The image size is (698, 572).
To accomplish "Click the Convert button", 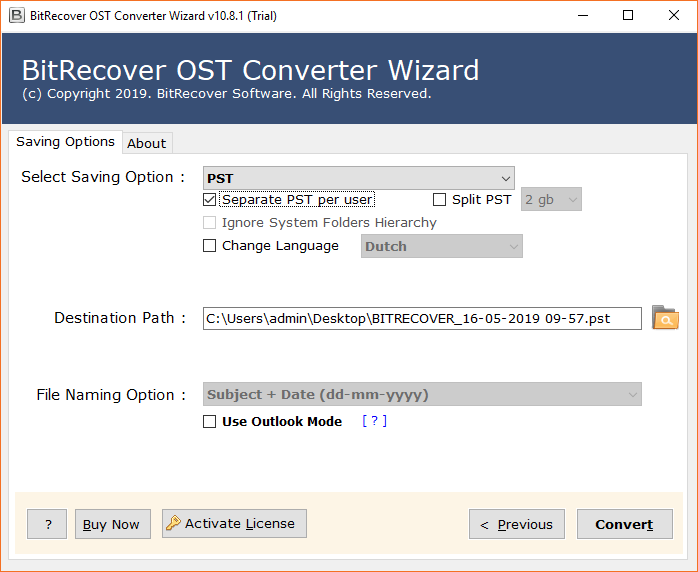I will tap(624, 524).
